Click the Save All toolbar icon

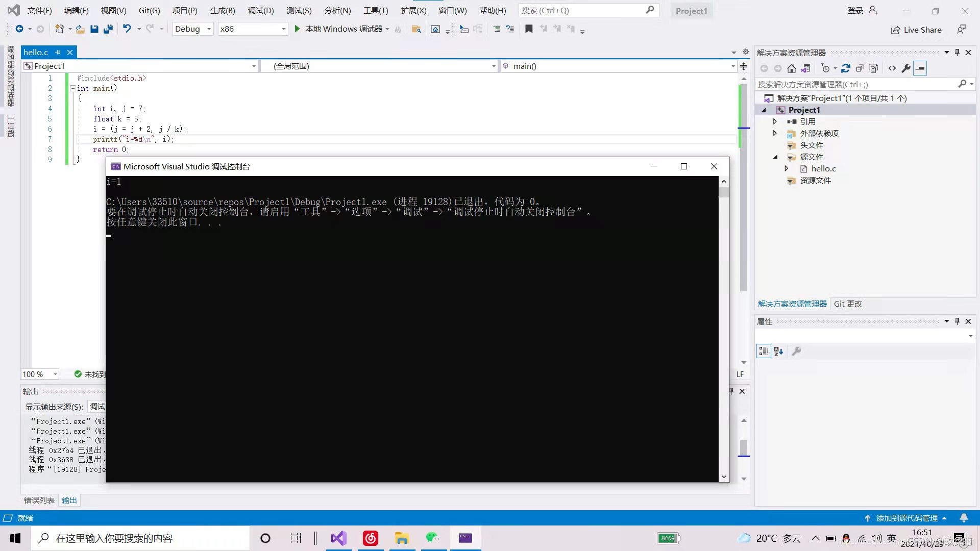pyautogui.click(x=108, y=29)
